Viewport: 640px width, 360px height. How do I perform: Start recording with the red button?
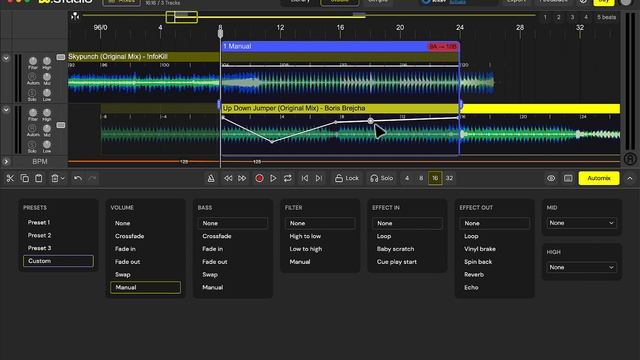tap(259, 178)
